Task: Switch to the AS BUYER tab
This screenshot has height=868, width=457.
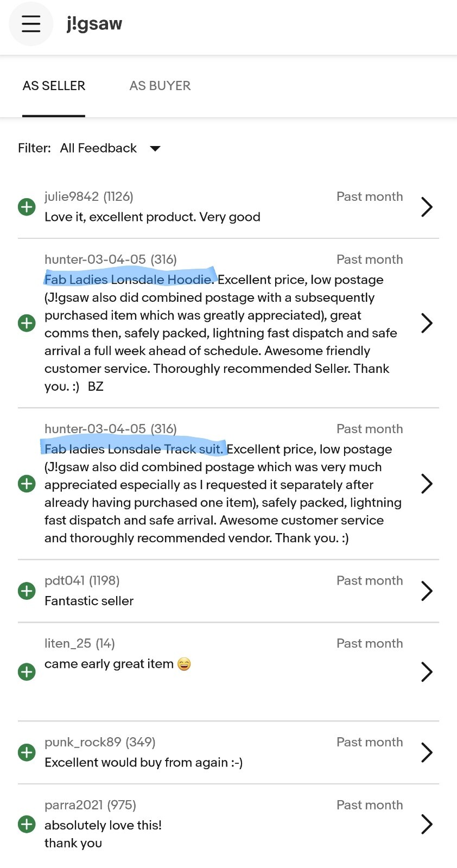Action: (160, 86)
